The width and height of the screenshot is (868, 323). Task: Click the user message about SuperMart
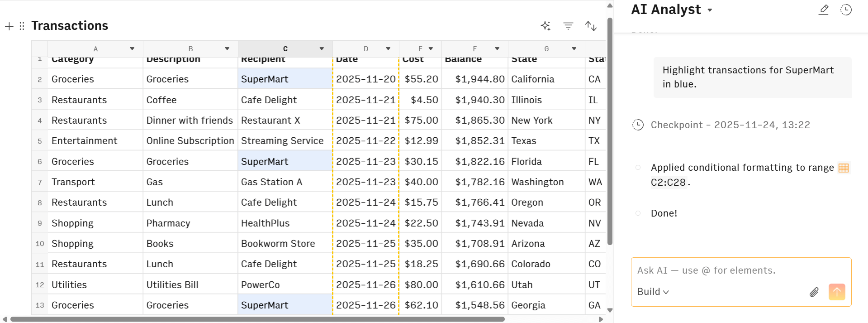(752, 77)
